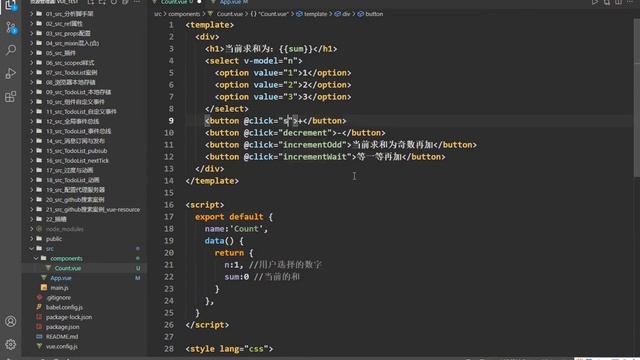Click 'export default' on line 17
Viewport: 640px width, 360px height.
[229, 217]
